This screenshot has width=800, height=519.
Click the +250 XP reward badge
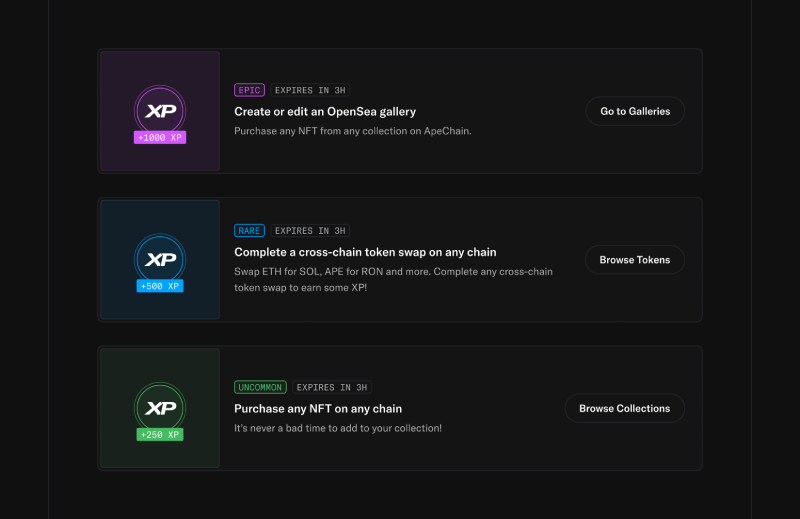[x=160, y=434]
